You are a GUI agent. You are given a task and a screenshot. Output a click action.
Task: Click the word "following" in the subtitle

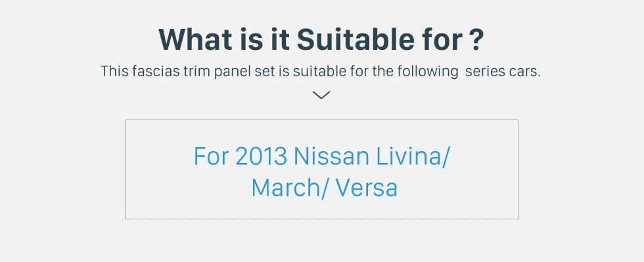pyautogui.click(x=428, y=72)
